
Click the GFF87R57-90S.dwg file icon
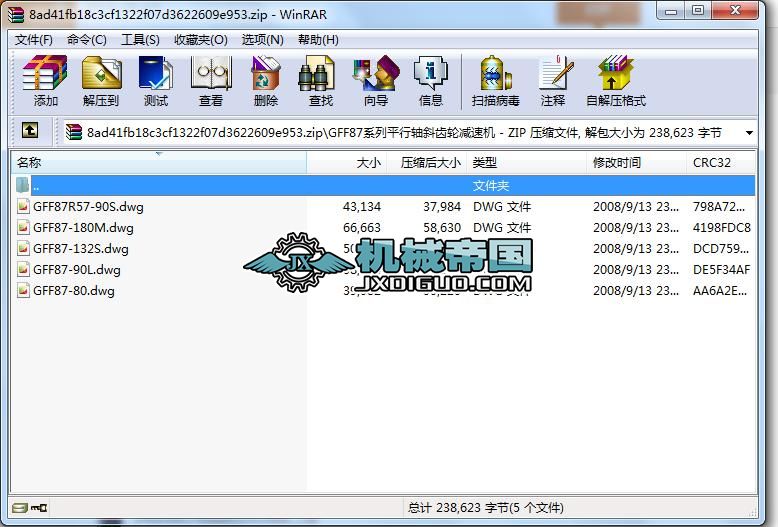coord(23,206)
